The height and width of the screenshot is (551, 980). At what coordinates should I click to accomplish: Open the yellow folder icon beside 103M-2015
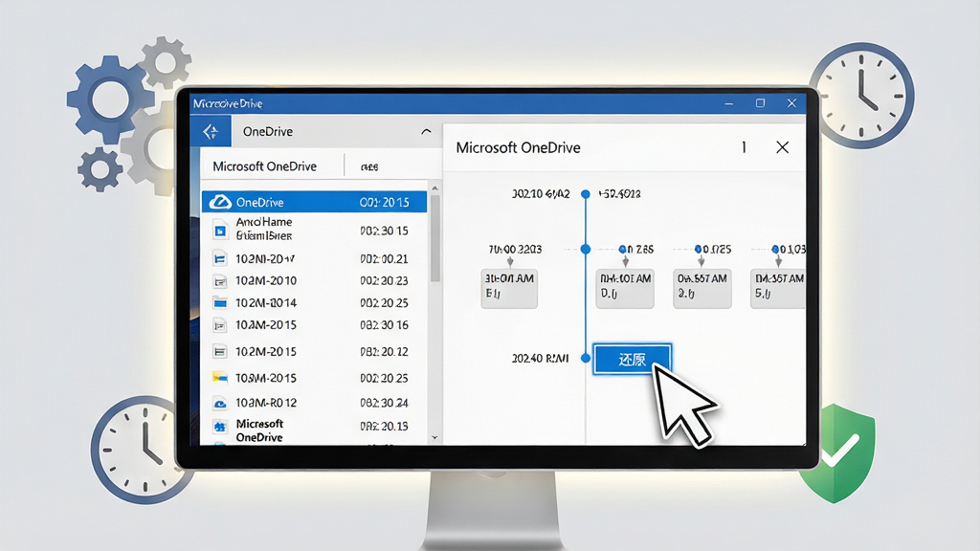(x=220, y=377)
